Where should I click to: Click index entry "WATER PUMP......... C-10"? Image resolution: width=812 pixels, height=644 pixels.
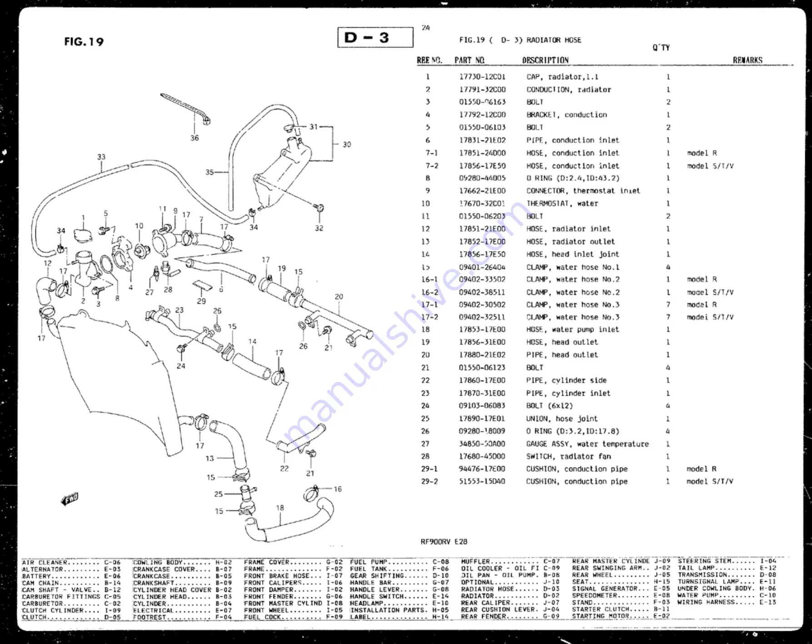[727, 595]
